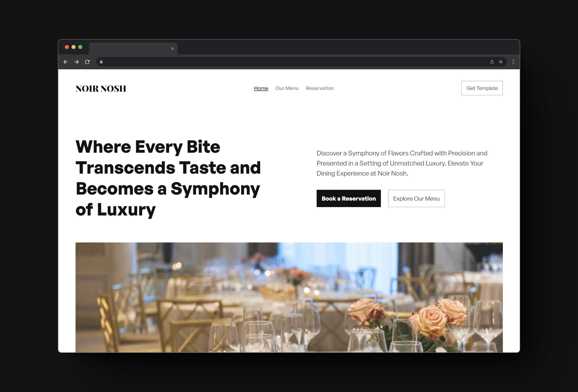Click the page reload icon
This screenshot has width=578, height=392.
pyautogui.click(x=88, y=62)
